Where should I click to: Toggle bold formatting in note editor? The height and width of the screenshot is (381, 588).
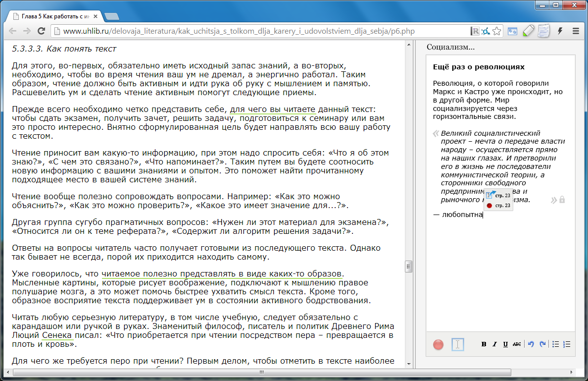(484, 344)
